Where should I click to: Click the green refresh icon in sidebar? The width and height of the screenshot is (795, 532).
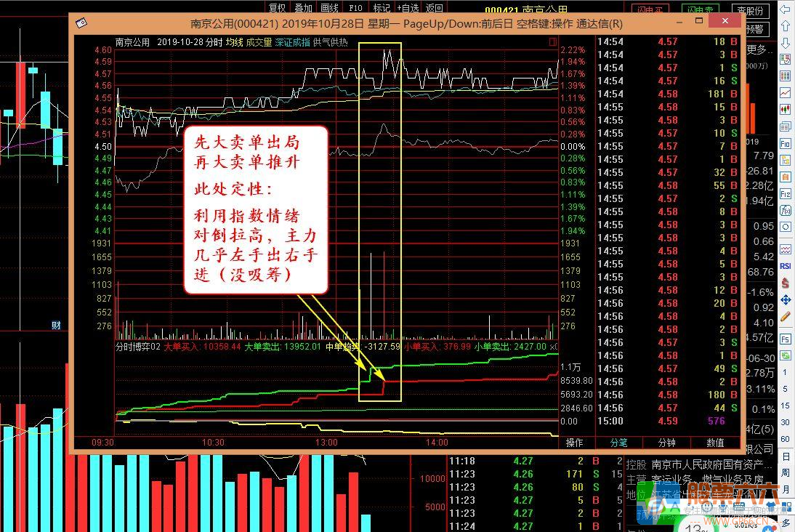[786, 355]
